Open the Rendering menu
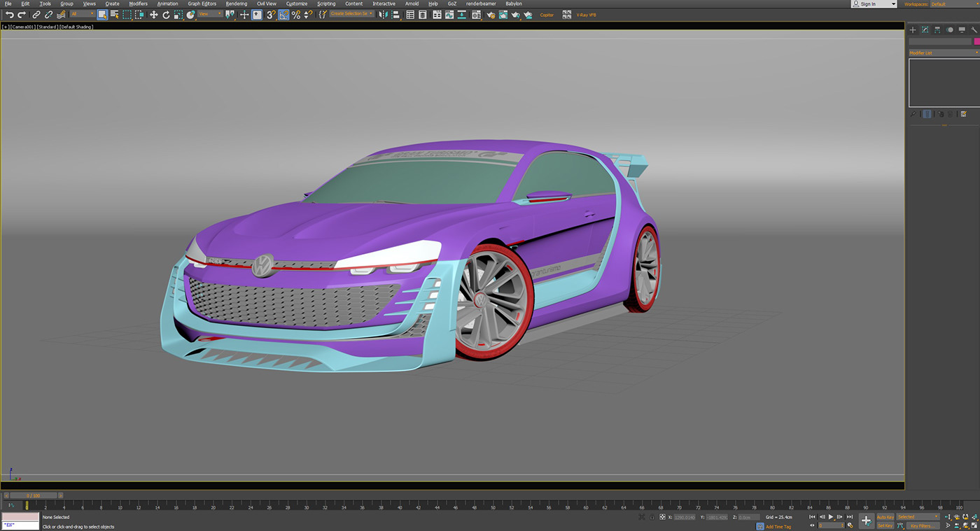This screenshot has width=980, height=531. (x=236, y=3)
